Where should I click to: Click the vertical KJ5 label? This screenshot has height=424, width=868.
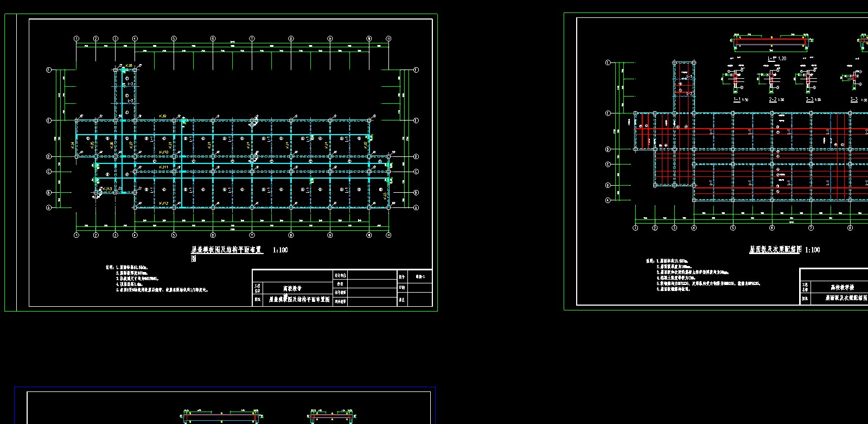(92, 145)
